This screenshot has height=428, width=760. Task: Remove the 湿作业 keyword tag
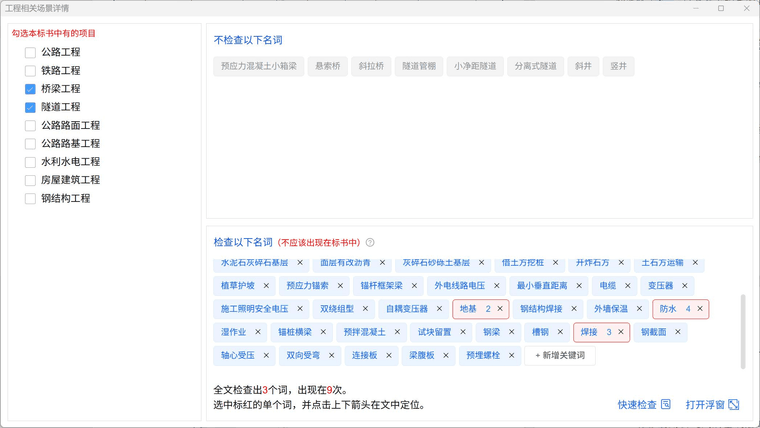(257, 332)
